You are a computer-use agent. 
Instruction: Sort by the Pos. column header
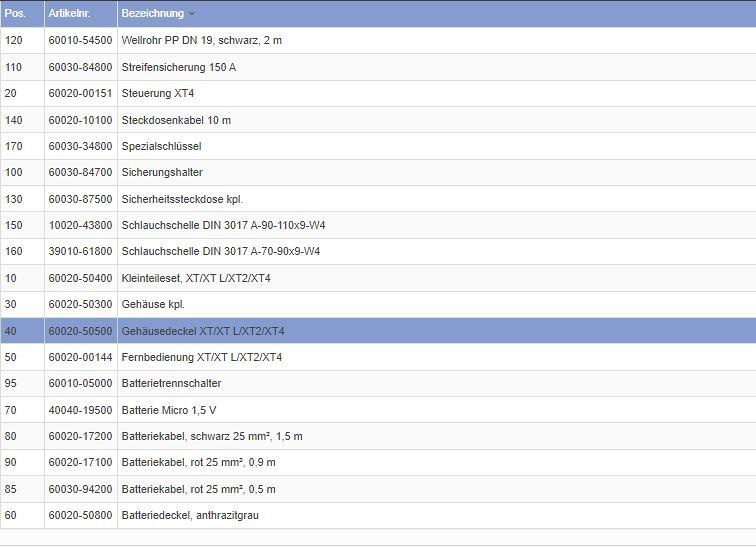pyautogui.click(x=15, y=14)
